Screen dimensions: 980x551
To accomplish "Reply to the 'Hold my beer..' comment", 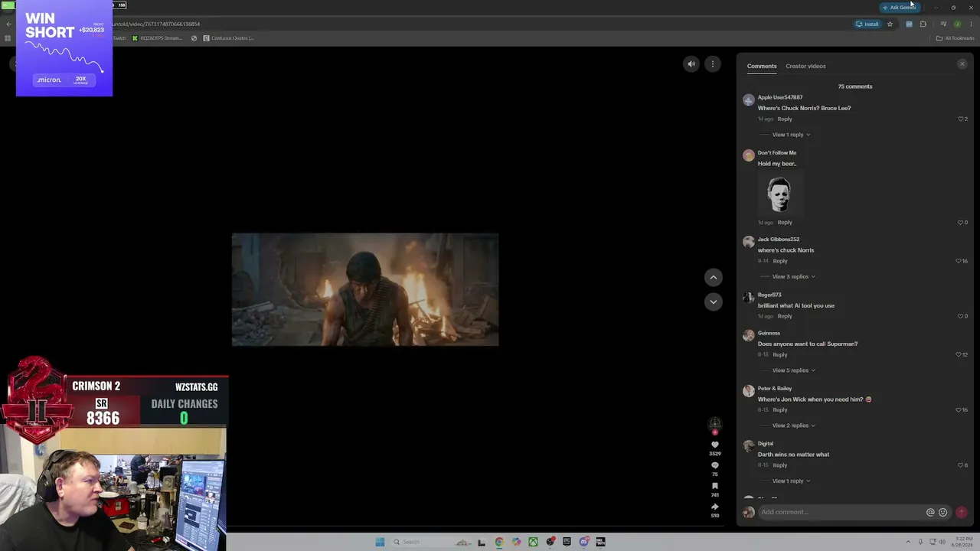I will click(x=785, y=223).
